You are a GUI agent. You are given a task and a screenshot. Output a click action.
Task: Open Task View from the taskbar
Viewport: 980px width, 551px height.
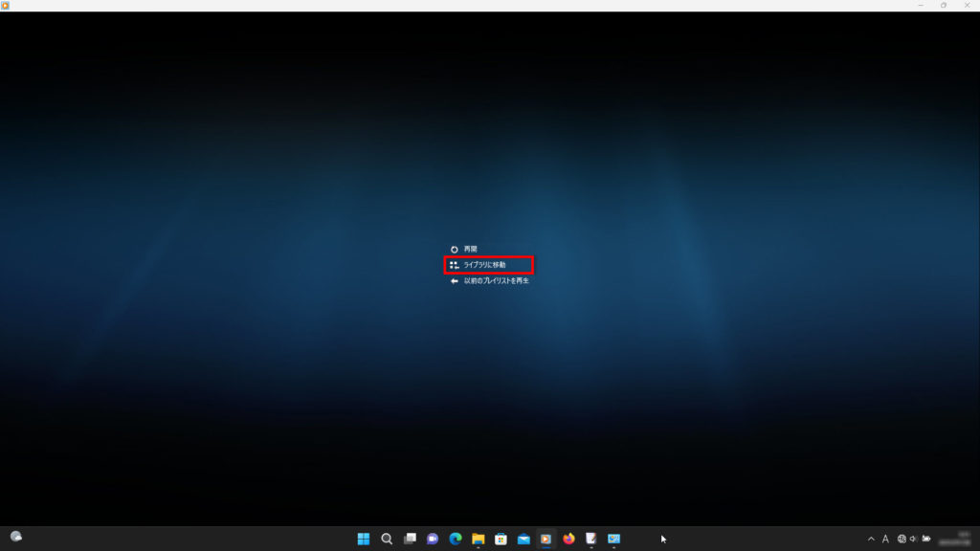click(x=410, y=539)
